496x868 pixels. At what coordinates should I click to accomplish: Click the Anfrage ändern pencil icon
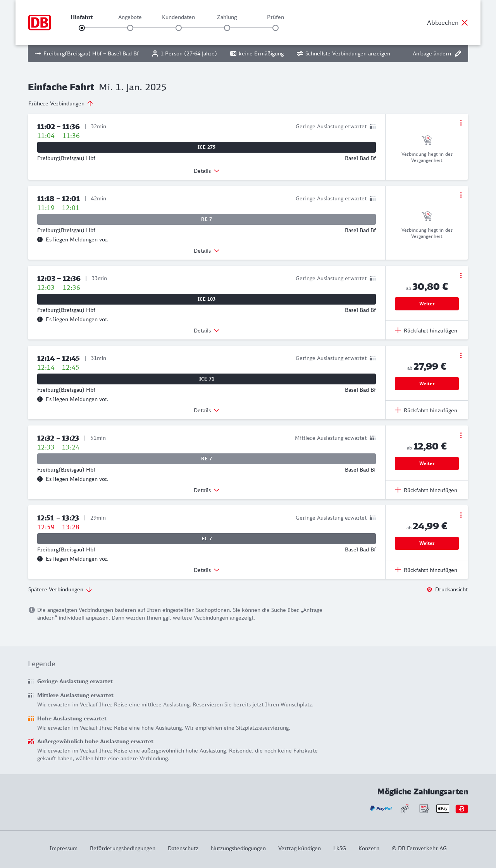(458, 53)
